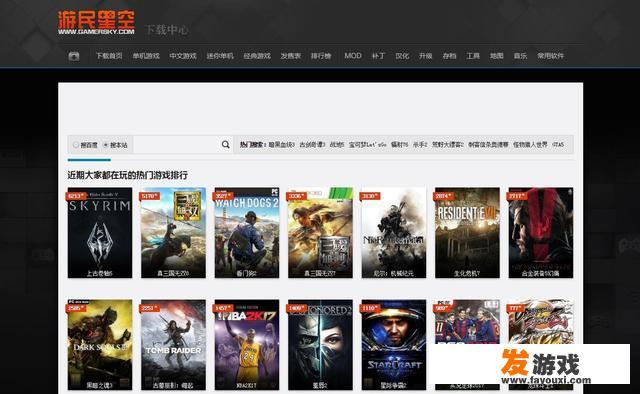Select the 搜本站 radio button

(106, 145)
